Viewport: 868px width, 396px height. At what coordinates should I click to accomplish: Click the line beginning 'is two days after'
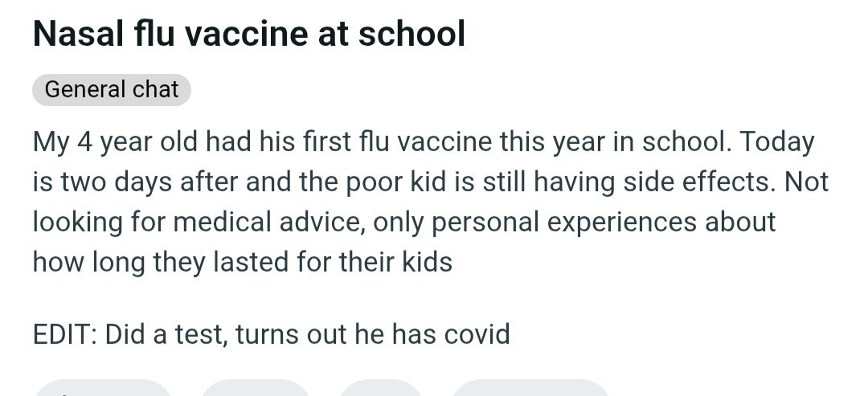coord(430,182)
